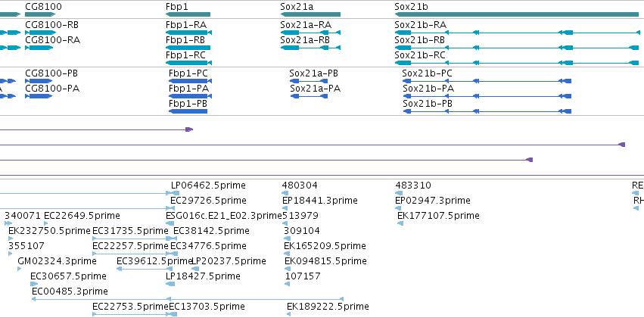644x318 pixels.
Task: Select the Sox21b gene span bar
Action: 517,14
